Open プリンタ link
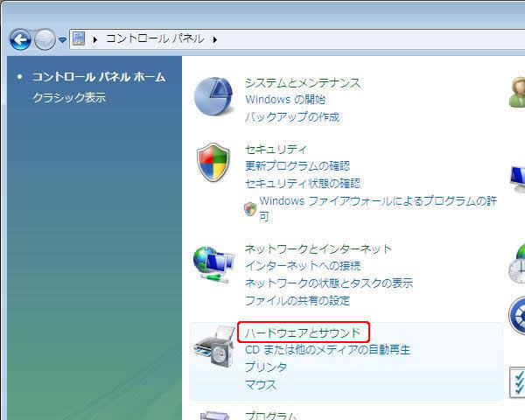The image size is (525, 420). tap(266, 367)
